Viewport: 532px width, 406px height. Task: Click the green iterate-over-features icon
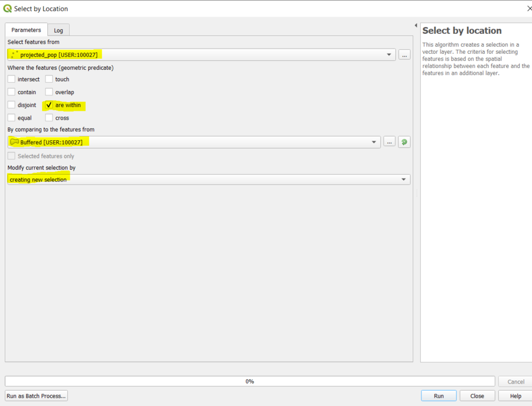tap(404, 141)
